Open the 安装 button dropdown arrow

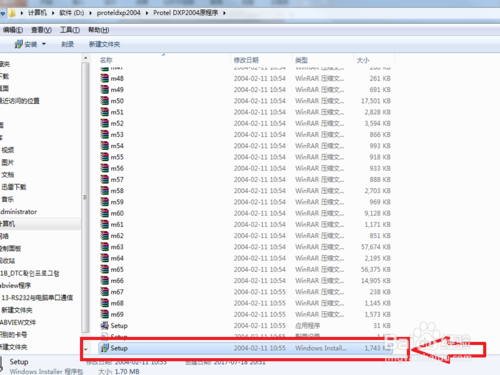point(44,44)
